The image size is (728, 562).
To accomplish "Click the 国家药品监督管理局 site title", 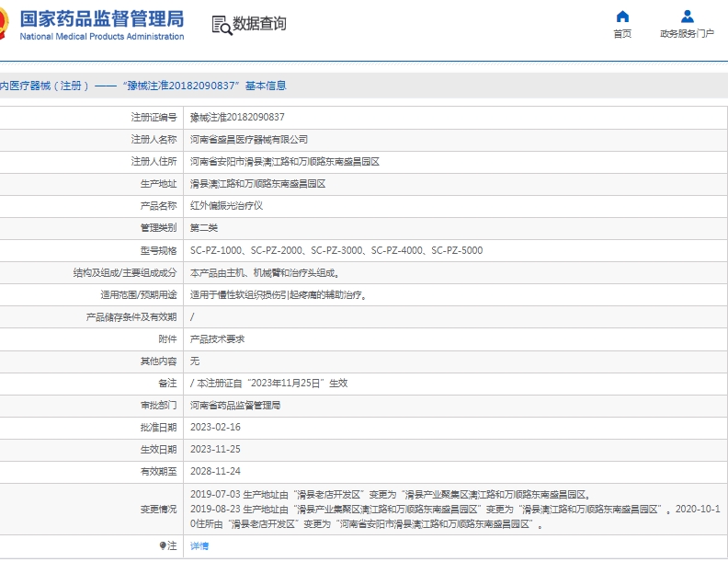I will point(102,19).
